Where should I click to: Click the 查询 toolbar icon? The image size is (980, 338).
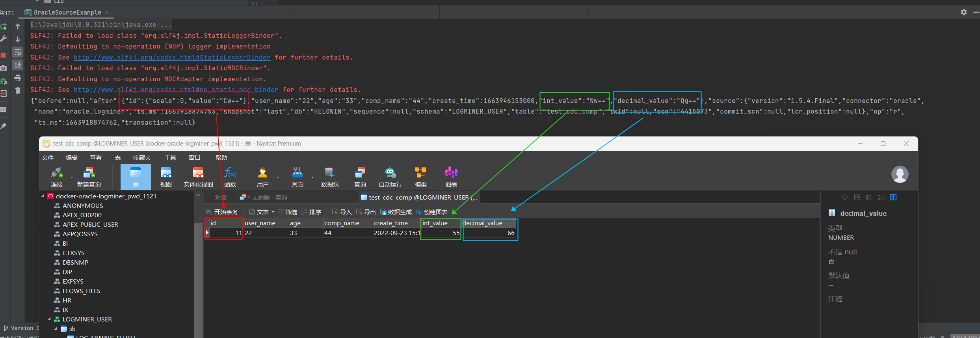(360, 177)
